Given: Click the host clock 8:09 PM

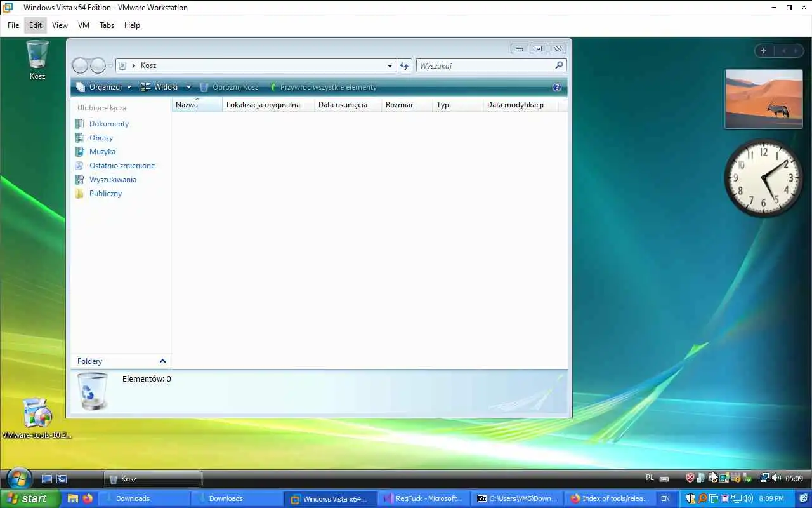Looking at the screenshot, I should pyautogui.click(x=771, y=498).
